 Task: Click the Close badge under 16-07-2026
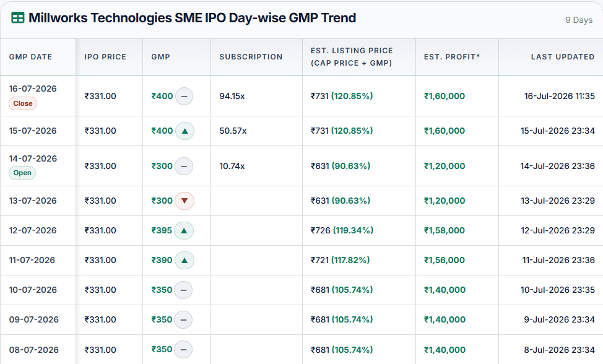point(23,103)
